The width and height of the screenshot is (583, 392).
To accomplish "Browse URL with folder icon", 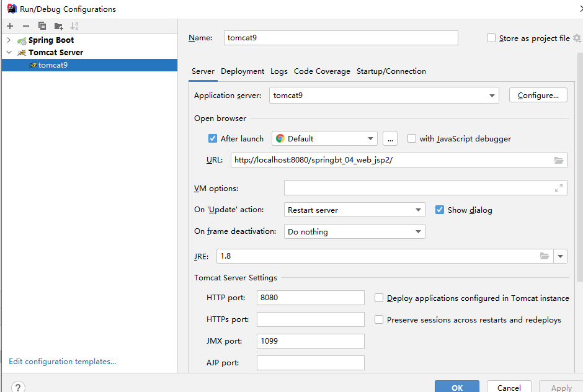I will click(558, 160).
